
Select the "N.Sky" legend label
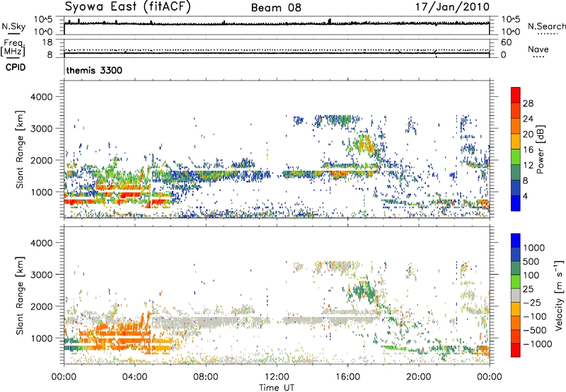(x=13, y=26)
